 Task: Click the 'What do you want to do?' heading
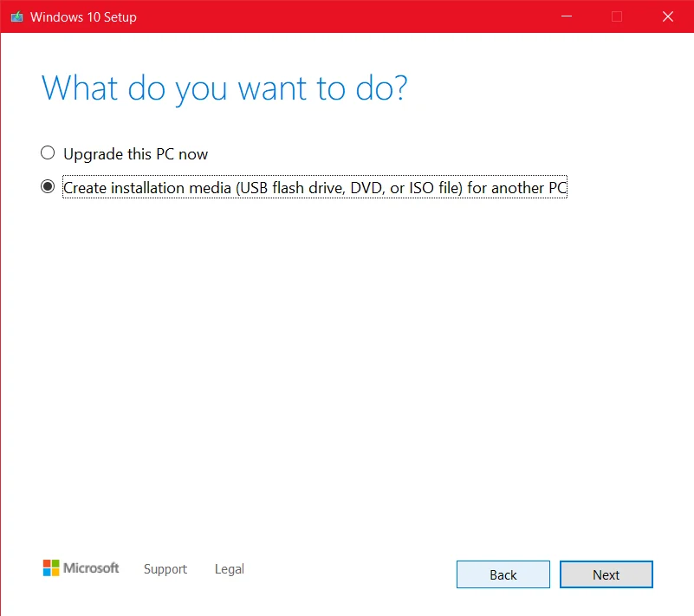(x=224, y=89)
